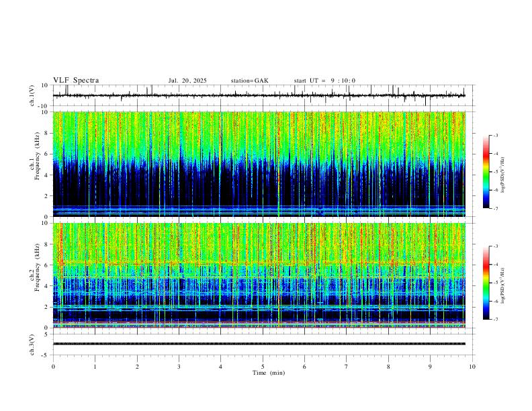Screen dimensions: 532x411
Task: Click the ch.1 spectrogram color scale bar
Action: 486,172
